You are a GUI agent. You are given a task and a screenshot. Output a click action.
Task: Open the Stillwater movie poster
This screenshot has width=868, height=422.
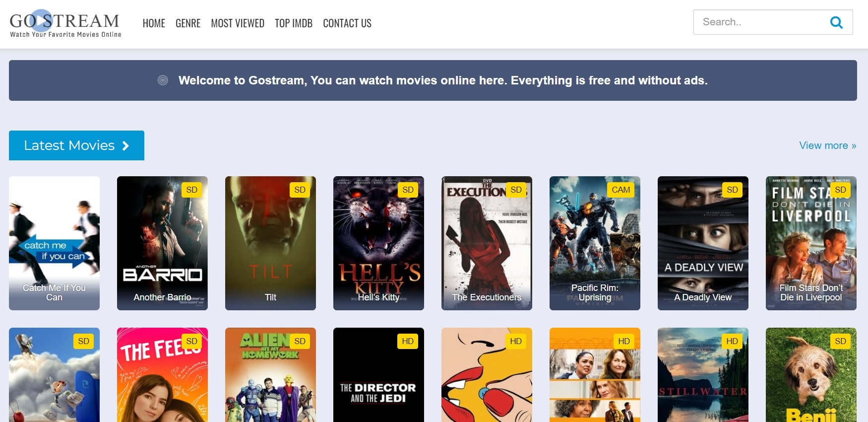(x=703, y=375)
